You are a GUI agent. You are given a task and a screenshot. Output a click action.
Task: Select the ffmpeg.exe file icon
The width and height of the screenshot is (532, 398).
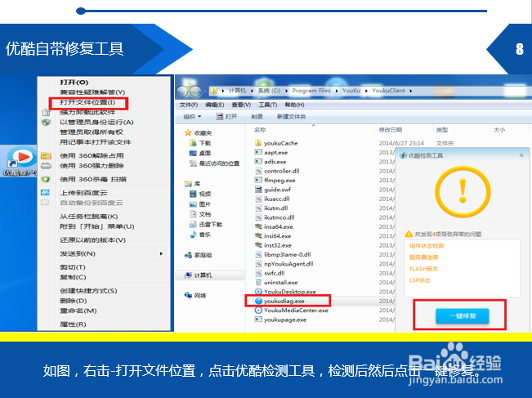coord(258,180)
